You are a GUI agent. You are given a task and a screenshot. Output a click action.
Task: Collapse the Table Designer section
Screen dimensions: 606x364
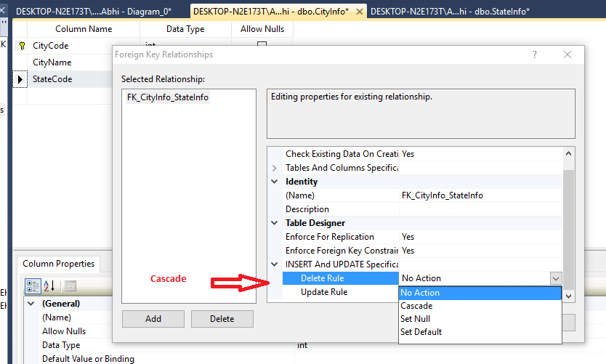[x=275, y=223]
